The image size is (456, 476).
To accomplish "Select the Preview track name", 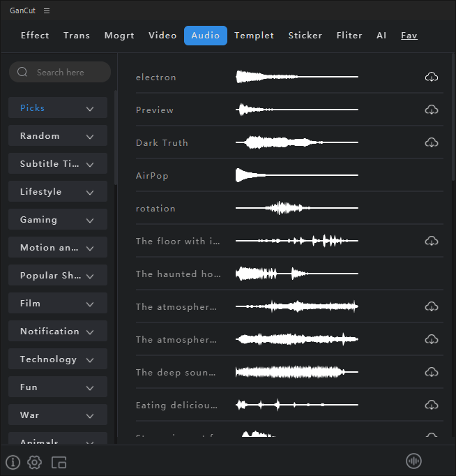I will tap(155, 110).
